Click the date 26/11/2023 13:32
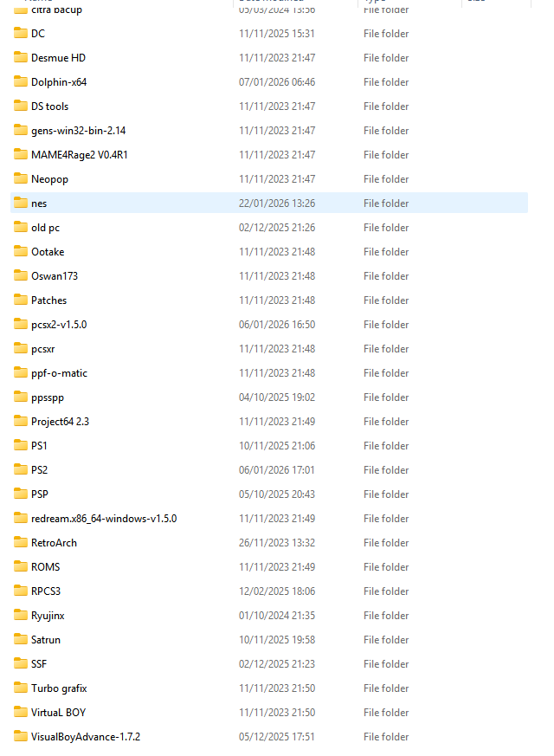This screenshot has width=554, height=756. [x=277, y=543]
